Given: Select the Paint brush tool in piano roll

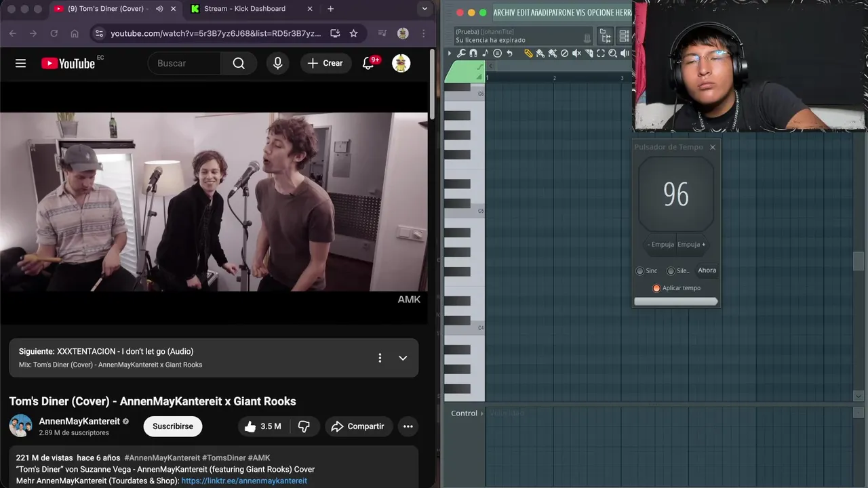Looking at the screenshot, I should point(540,53).
